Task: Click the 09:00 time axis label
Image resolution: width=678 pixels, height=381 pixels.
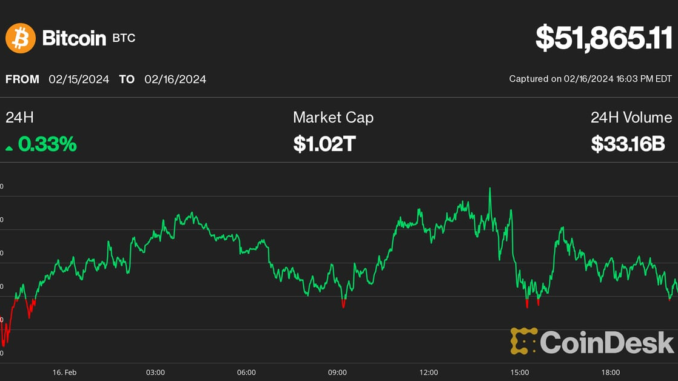Action: (337, 372)
